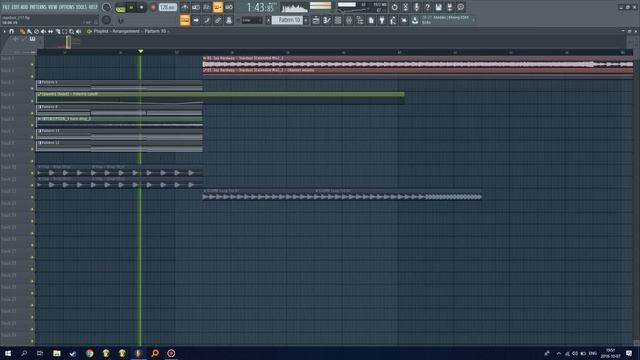Click the red Record button

click(153, 7)
